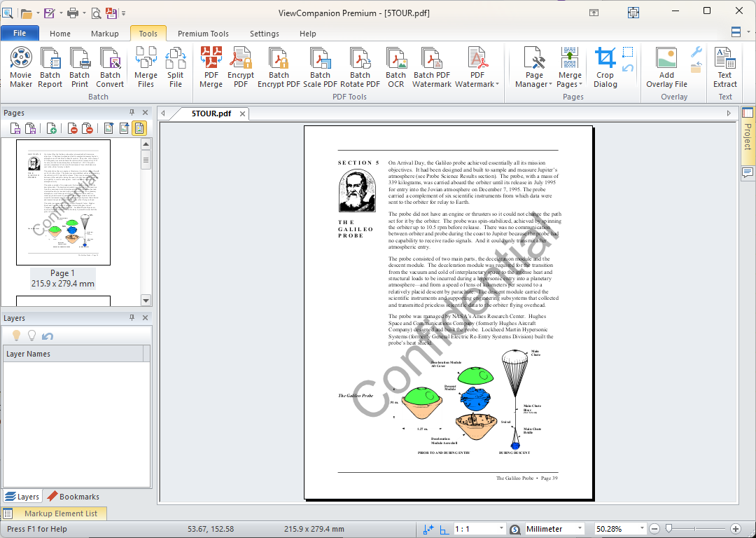Switch to the Markup ribbon tab
Screen dimensions: 756x538
click(105, 33)
